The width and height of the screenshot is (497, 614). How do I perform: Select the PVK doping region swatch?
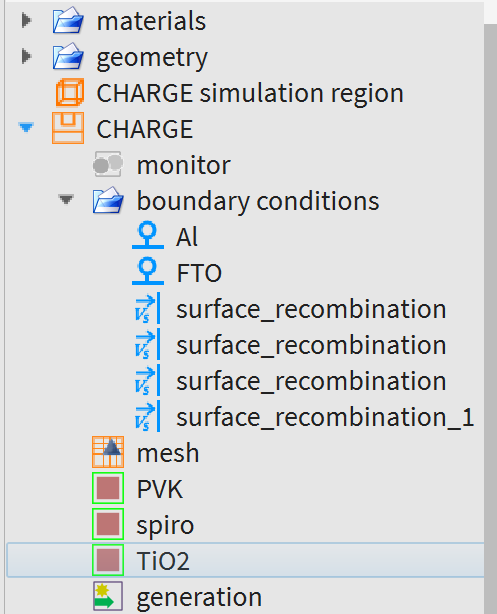pos(108,488)
